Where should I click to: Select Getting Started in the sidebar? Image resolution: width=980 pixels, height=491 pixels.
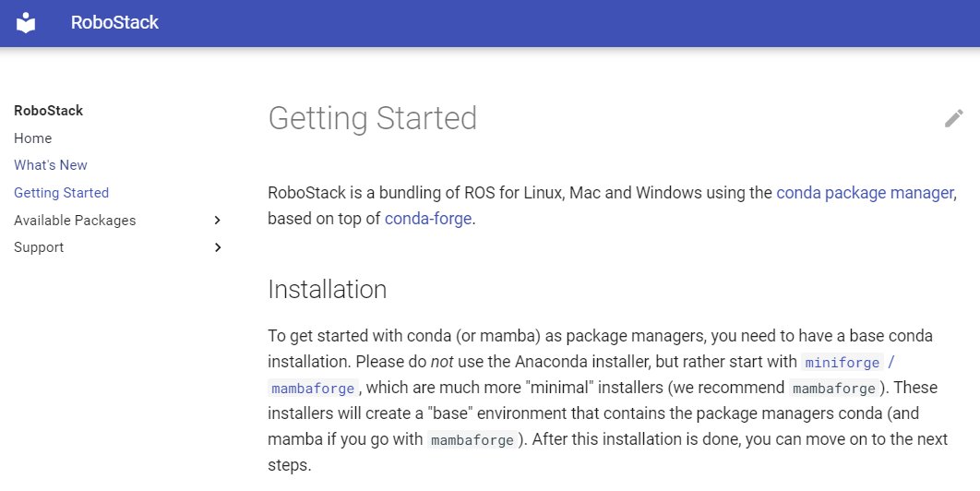pos(61,193)
